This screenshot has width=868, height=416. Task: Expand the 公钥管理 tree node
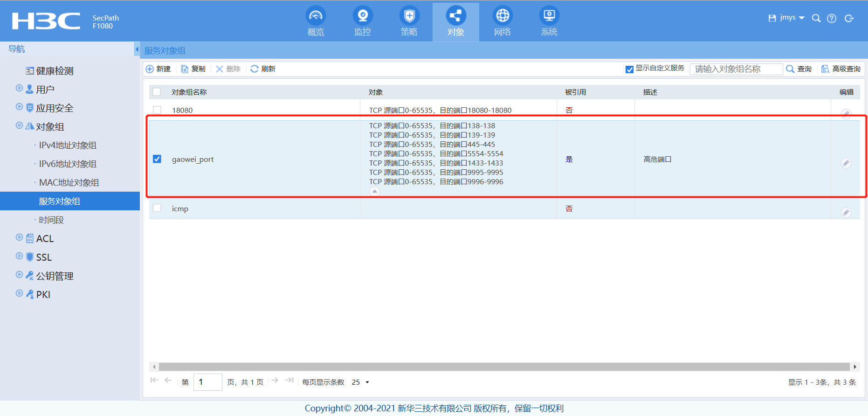tap(19, 275)
